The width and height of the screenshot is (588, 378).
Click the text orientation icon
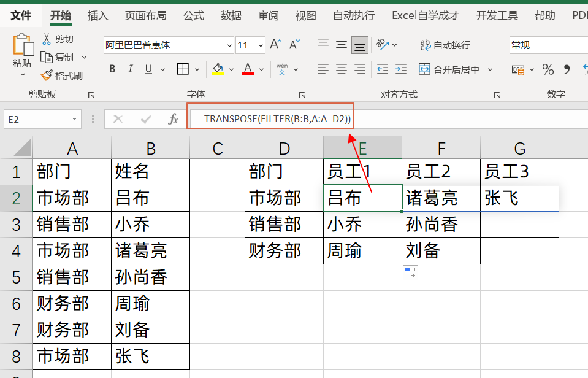pyautogui.click(x=383, y=45)
